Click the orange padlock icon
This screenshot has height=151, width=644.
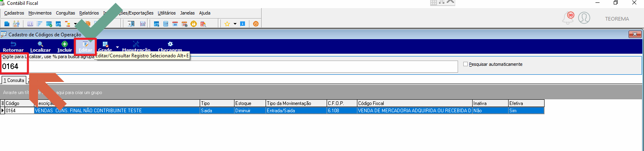(193, 24)
